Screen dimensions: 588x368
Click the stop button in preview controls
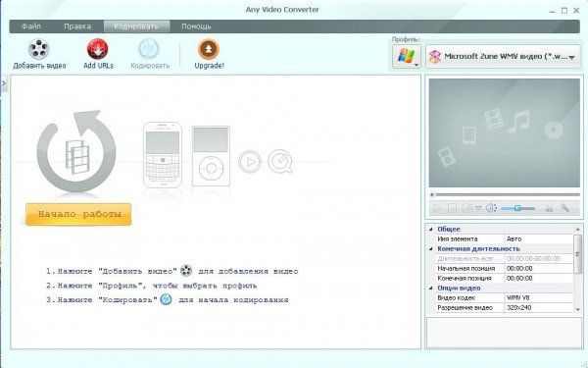[x=452, y=208]
